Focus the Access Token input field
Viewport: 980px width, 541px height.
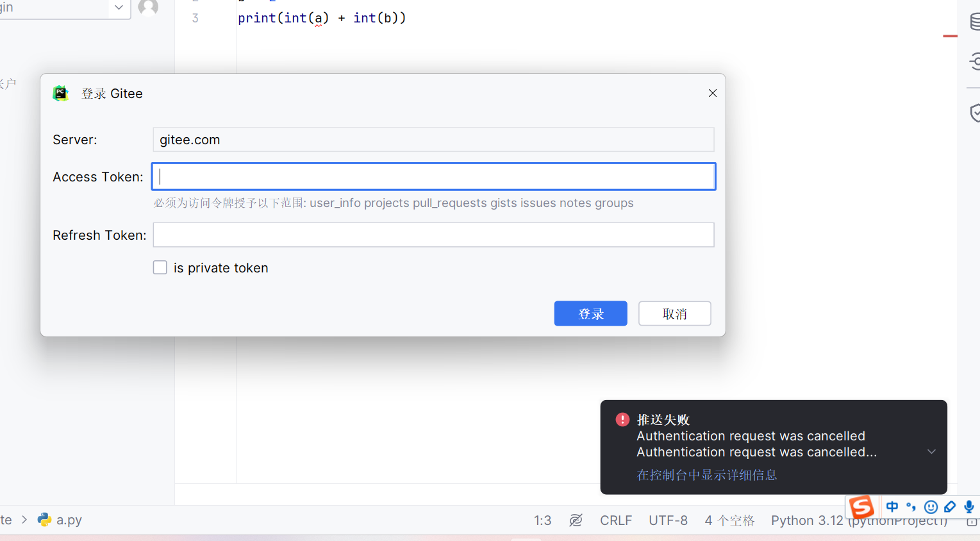(x=433, y=176)
